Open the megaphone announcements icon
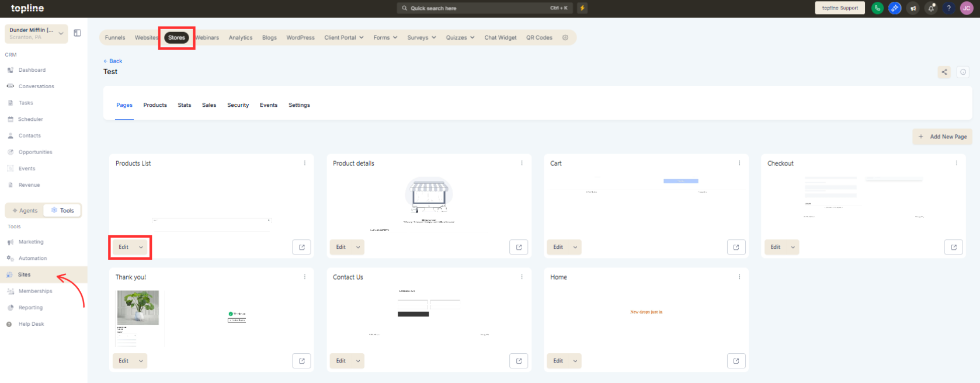 tap(913, 8)
